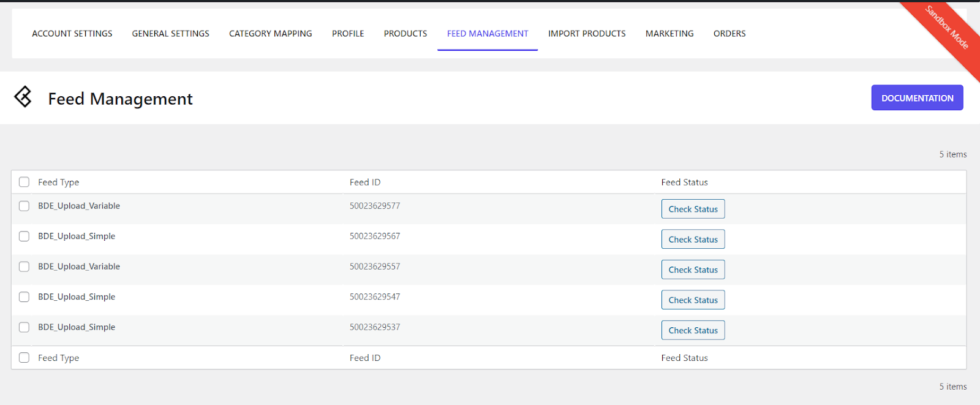Click feed ID 50023629567
980x405 pixels.
coord(375,236)
